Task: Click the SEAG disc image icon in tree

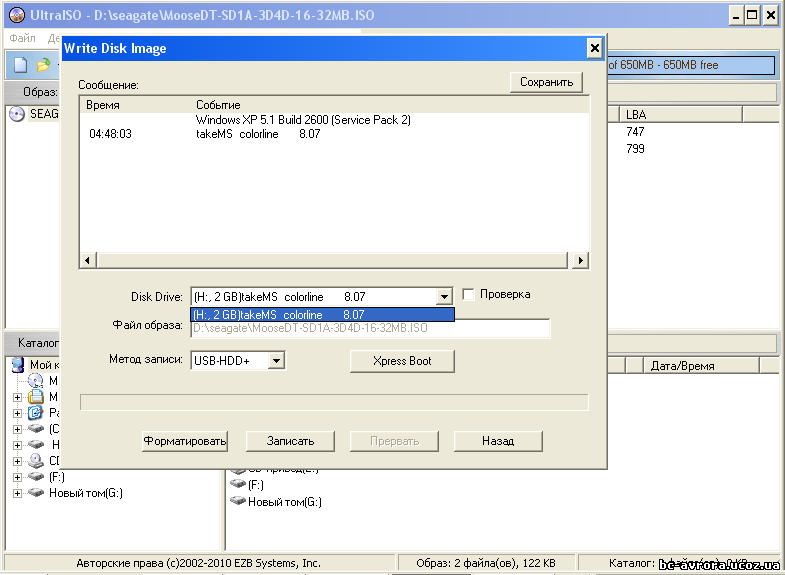Action: (x=17, y=114)
